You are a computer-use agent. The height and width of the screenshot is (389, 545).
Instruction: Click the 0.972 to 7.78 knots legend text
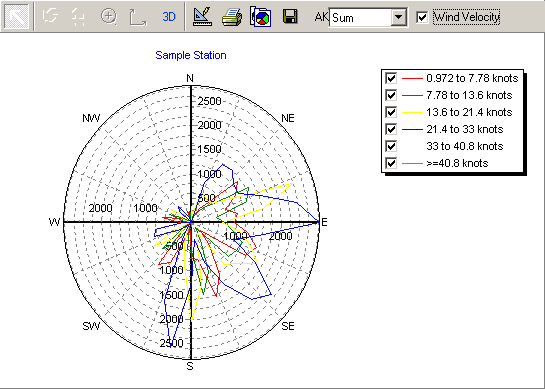coord(472,78)
